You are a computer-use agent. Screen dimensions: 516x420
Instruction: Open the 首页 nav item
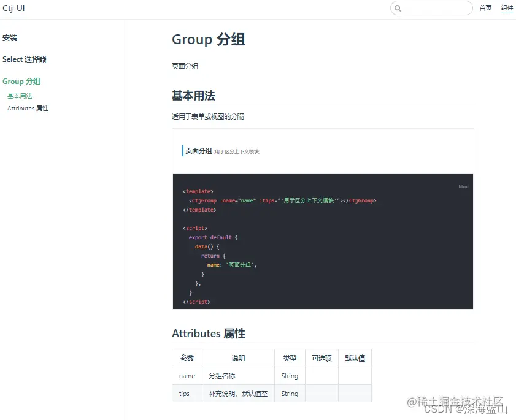(485, 8)
